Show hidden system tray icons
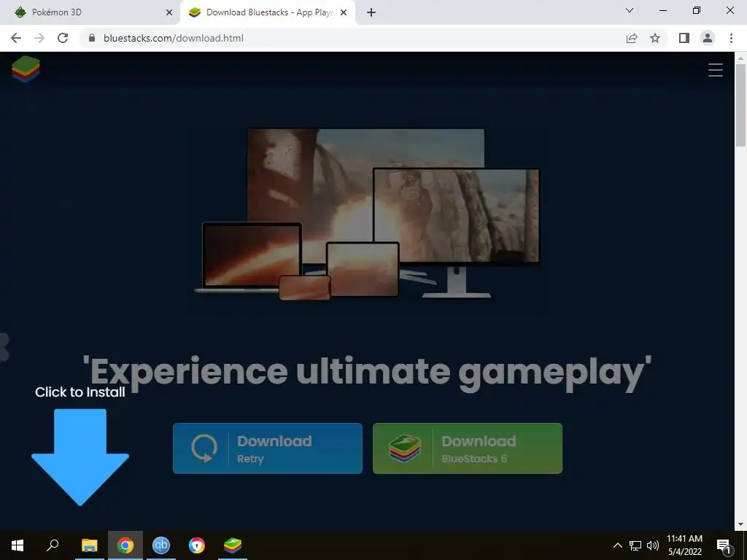This screenshot has height=560, width=747. pyautogui.click(x=617, y=545)
